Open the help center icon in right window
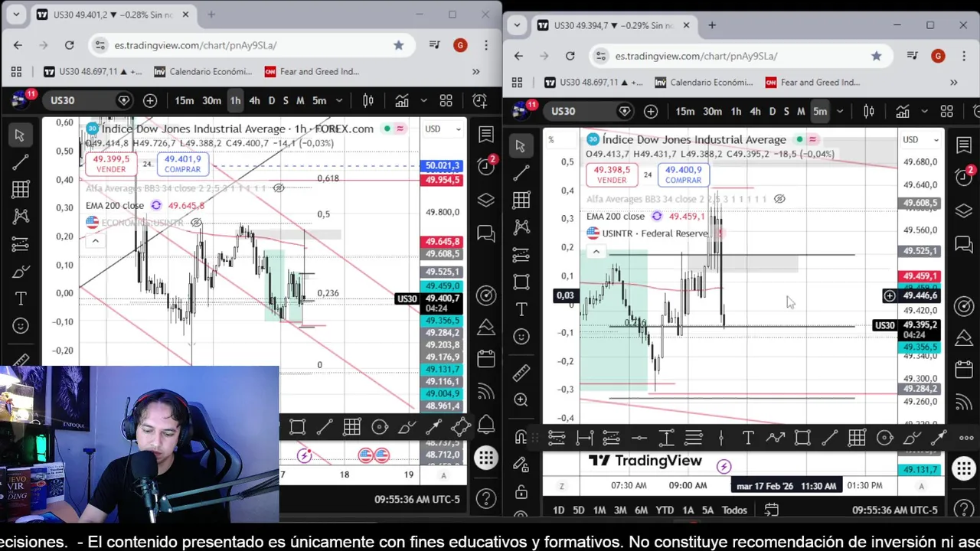This screenshot has width=980, height=551. tap(964, 510)
